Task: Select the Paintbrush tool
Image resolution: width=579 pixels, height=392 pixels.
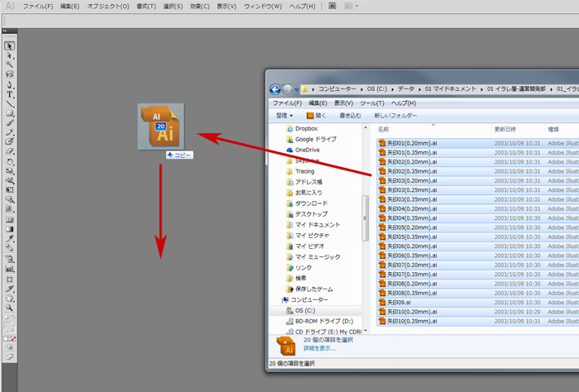Action: coord(10,123)
